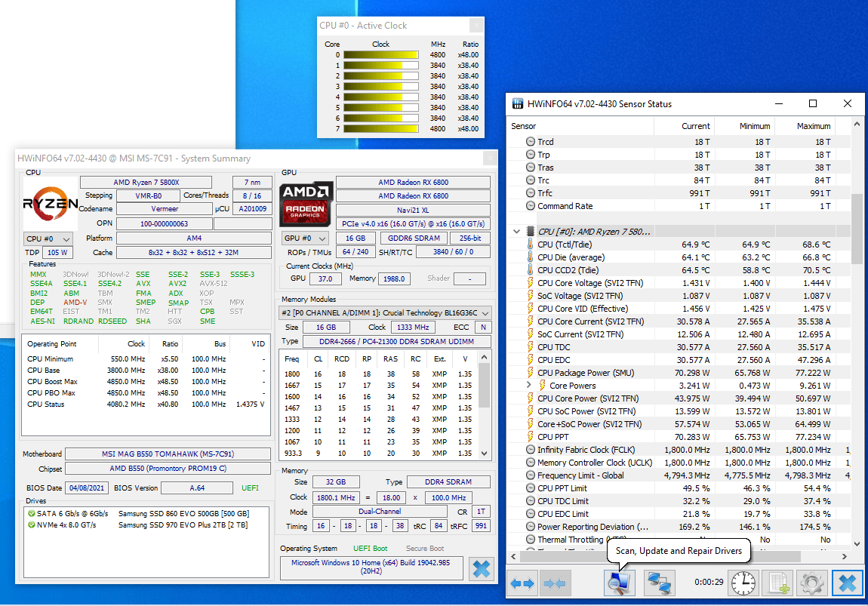Click memory timings table scroll up arrow

[485, 358]
